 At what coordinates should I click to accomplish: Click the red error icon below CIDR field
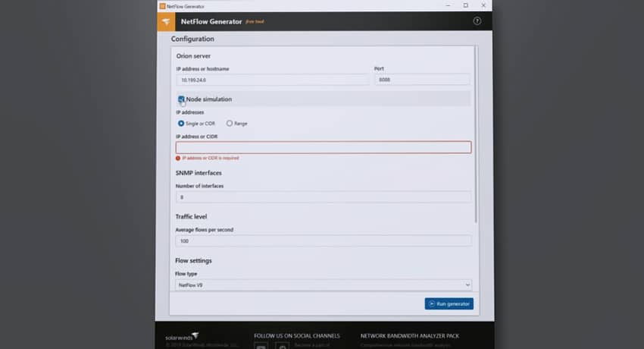coord(178,159)
